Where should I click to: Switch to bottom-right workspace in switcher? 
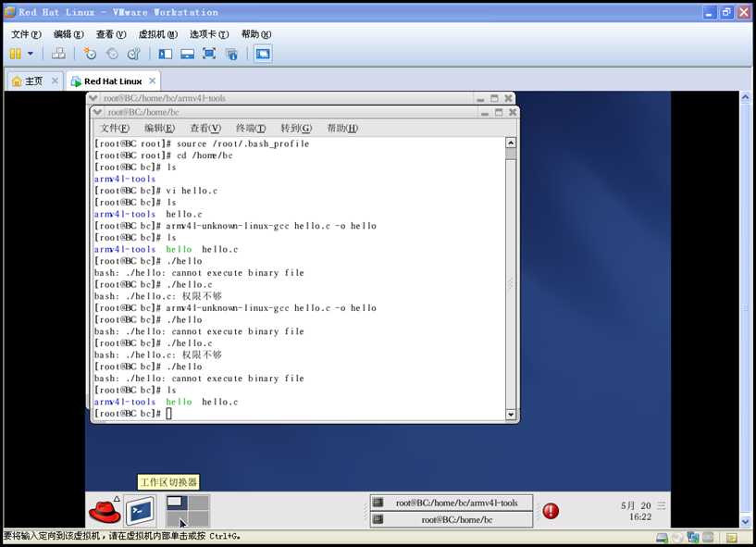(x=199, y=518)
